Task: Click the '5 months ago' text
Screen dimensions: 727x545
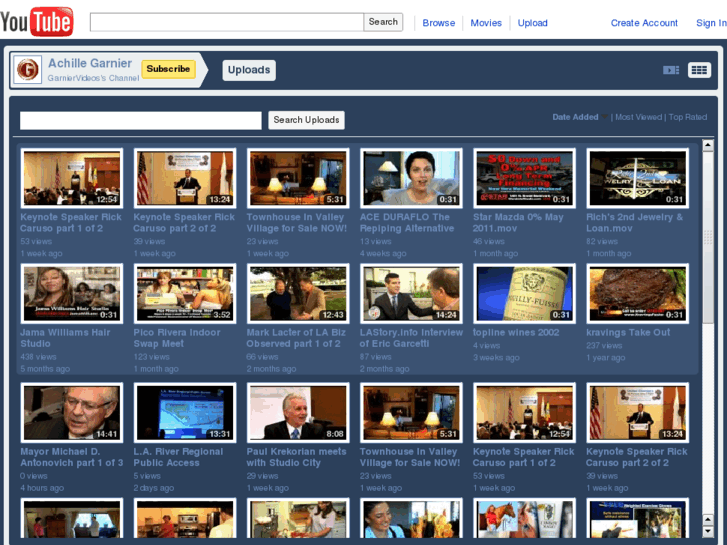Action: point(45,369)
